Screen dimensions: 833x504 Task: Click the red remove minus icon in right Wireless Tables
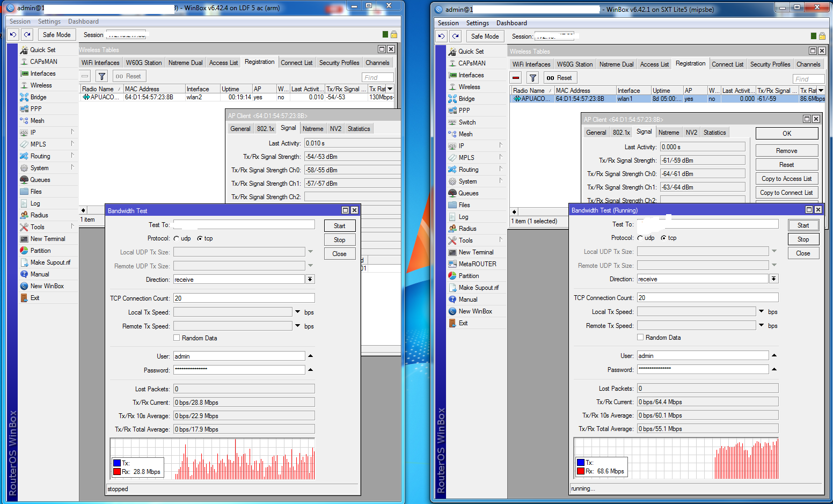click(x=516, y=78)
